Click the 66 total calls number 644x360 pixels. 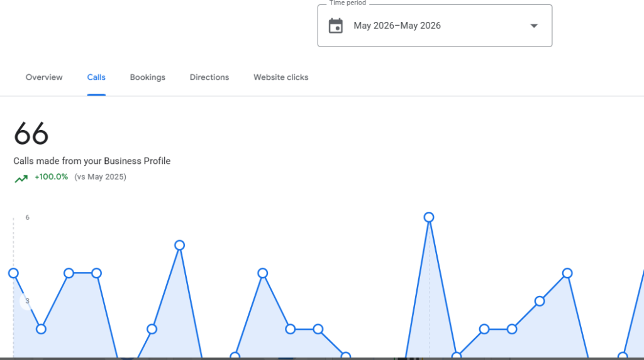coord(31,133)
